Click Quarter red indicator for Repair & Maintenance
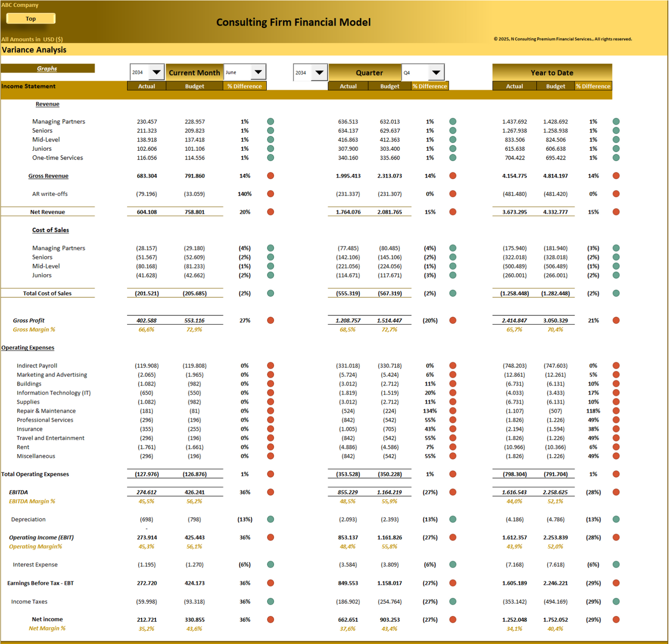670x644 pixels. pyautogui.click(x=453, y=411)
